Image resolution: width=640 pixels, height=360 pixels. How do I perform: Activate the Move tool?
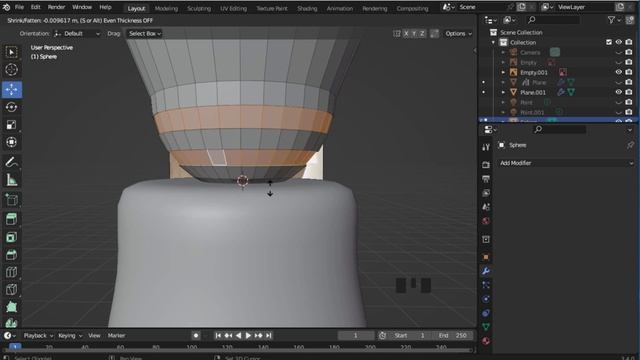pyautogui.click(x=11, y=89)
